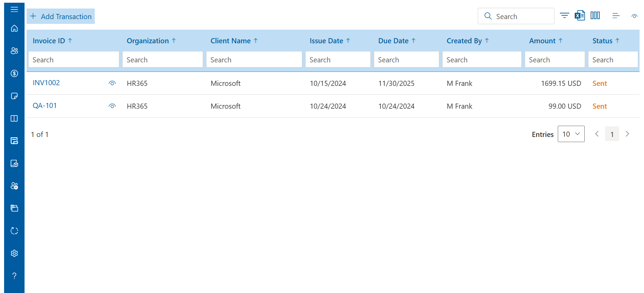This screenshot has width=644, height=293.
Task: Click the refresh cycle sidebar icon
Action: pos(14,231)
